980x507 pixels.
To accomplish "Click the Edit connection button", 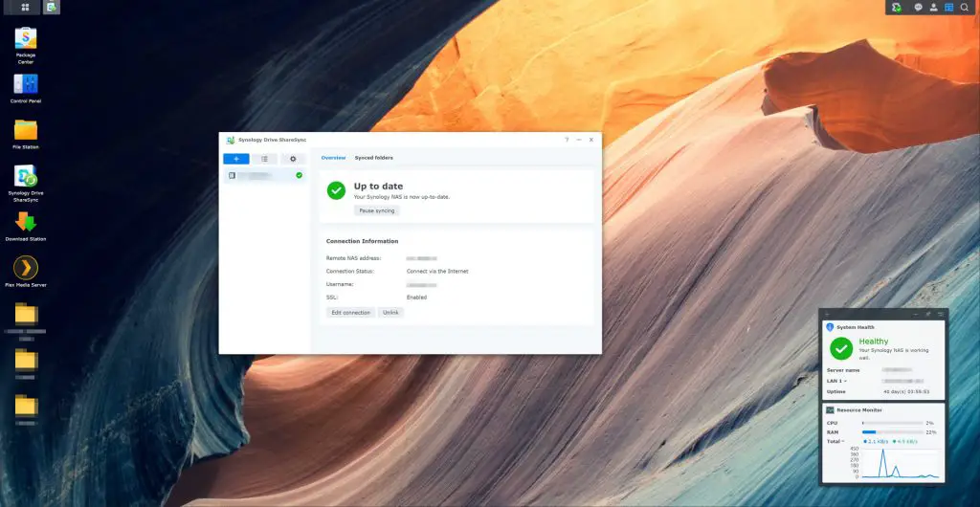I will tap(350, 312).
